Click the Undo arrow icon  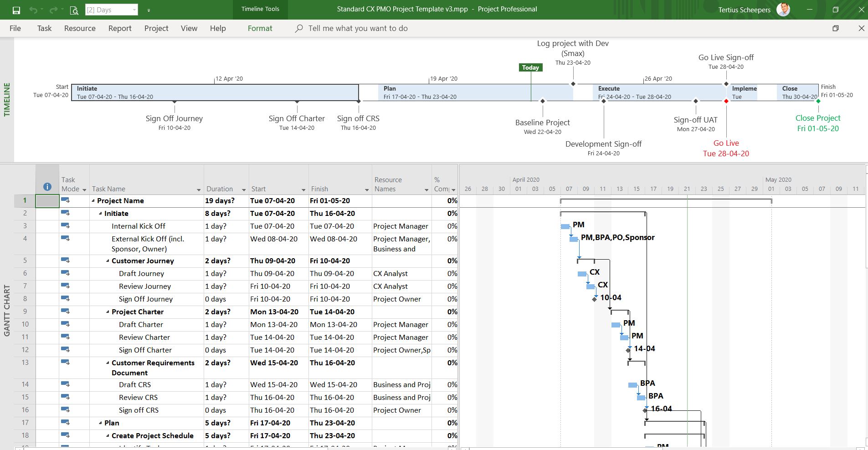[x=33, y=10]
